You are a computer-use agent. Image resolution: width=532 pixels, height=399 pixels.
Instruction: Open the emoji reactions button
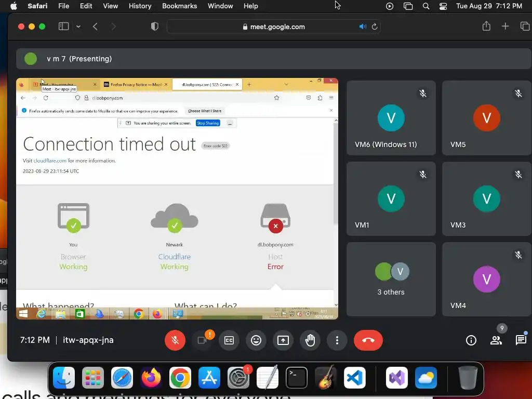256,340
